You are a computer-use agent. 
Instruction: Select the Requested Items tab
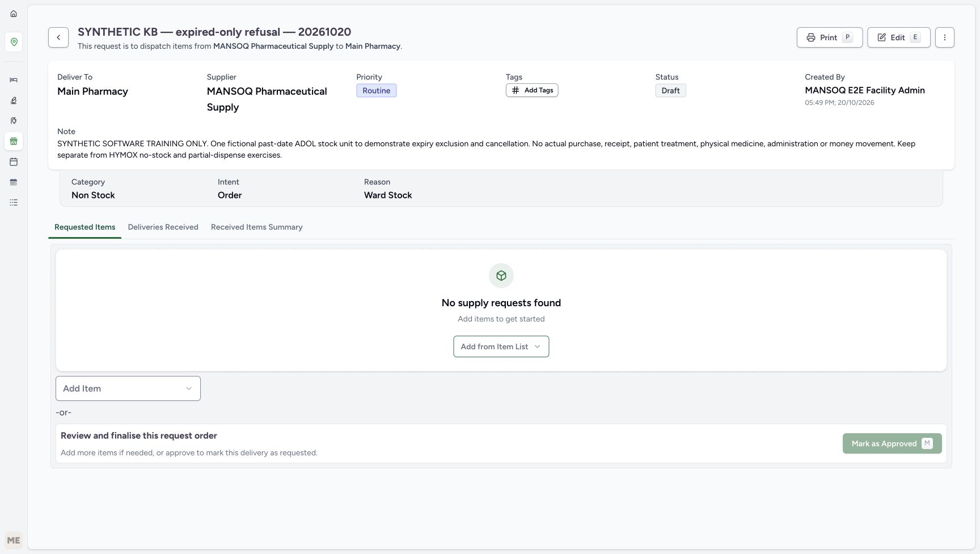pos(85,227)
